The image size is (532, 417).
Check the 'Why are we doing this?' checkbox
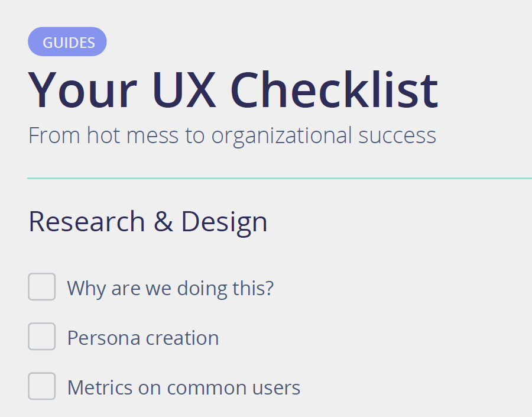click(x=42, y=287)
